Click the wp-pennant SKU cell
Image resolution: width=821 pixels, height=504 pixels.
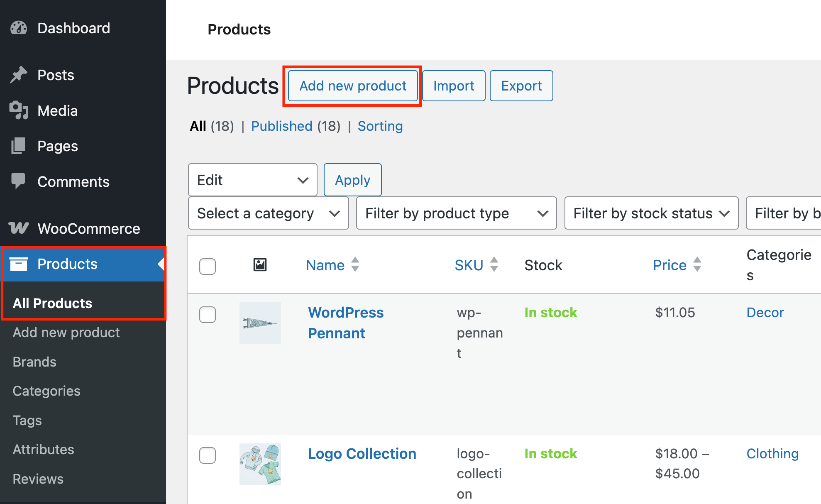pos(480,333)
